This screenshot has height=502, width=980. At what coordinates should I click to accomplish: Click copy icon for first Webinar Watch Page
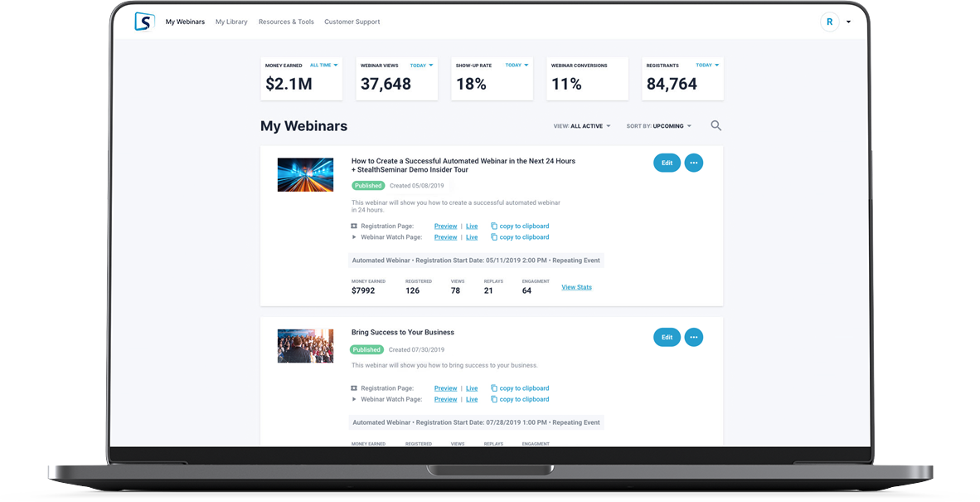(494, 237)
